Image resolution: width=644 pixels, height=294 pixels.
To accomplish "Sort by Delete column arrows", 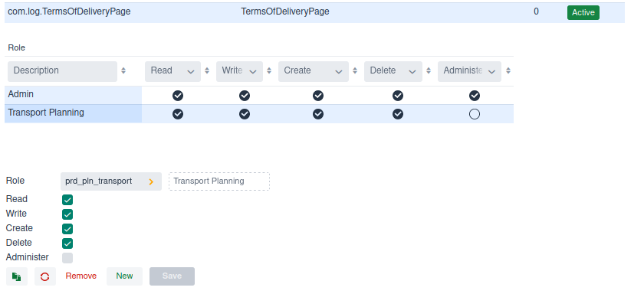I will 429,70.
